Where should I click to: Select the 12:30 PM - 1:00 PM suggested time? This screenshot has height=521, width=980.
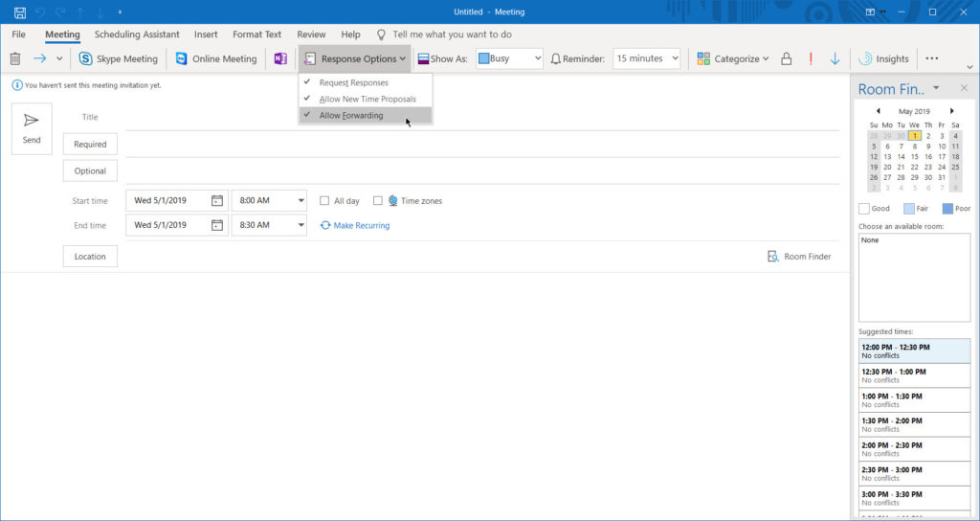click(914, 375)
